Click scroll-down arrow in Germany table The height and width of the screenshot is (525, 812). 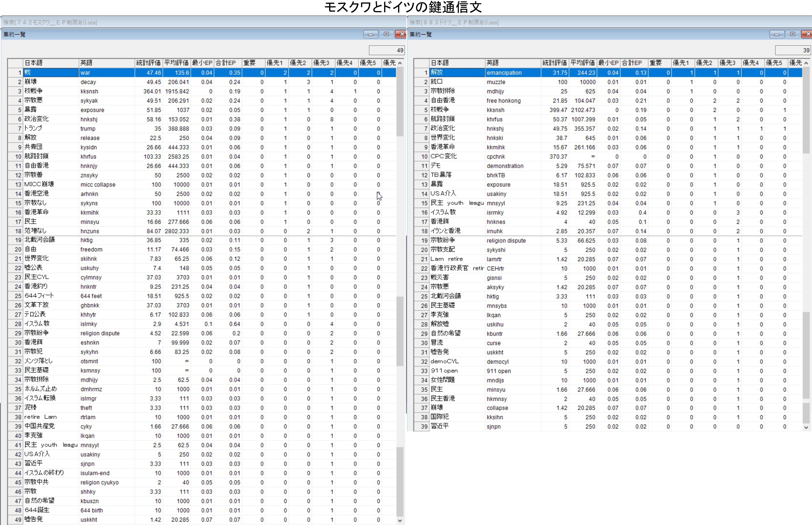click(806, 427)
